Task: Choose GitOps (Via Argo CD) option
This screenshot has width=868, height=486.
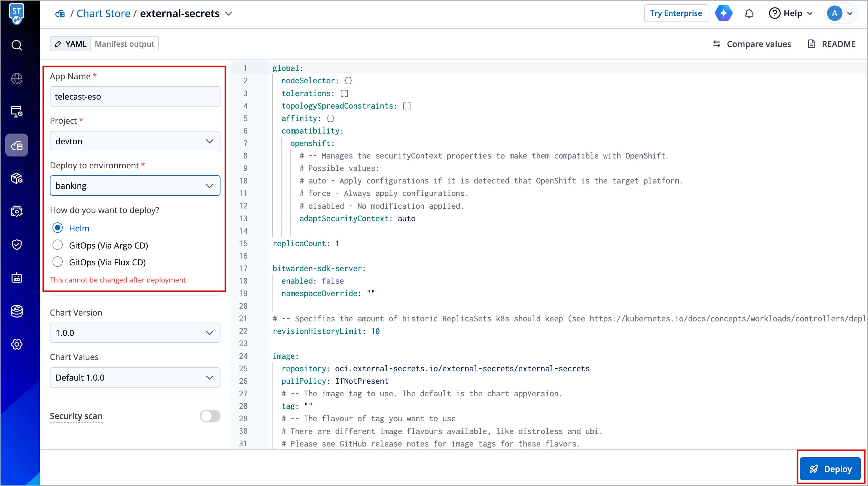Action: [x=58, y=245]
